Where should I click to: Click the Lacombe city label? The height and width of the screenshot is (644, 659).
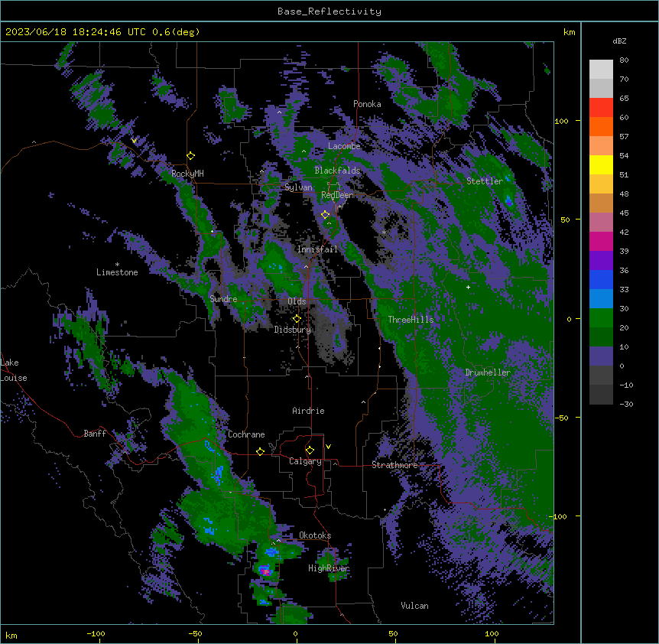(344, 146)
